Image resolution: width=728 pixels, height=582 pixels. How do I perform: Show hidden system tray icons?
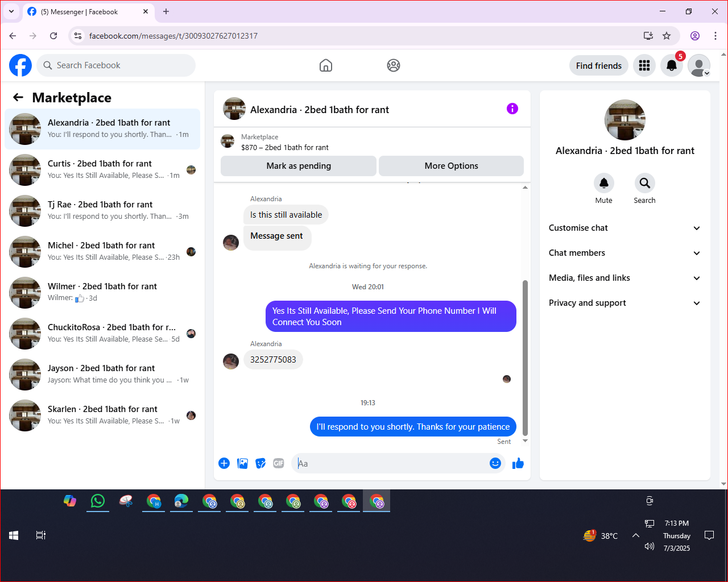[636, 535]
